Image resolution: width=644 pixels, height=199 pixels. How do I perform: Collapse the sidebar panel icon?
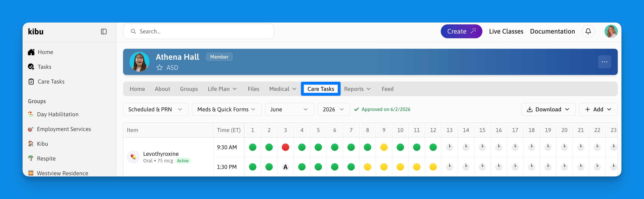[x=104, y=32]
